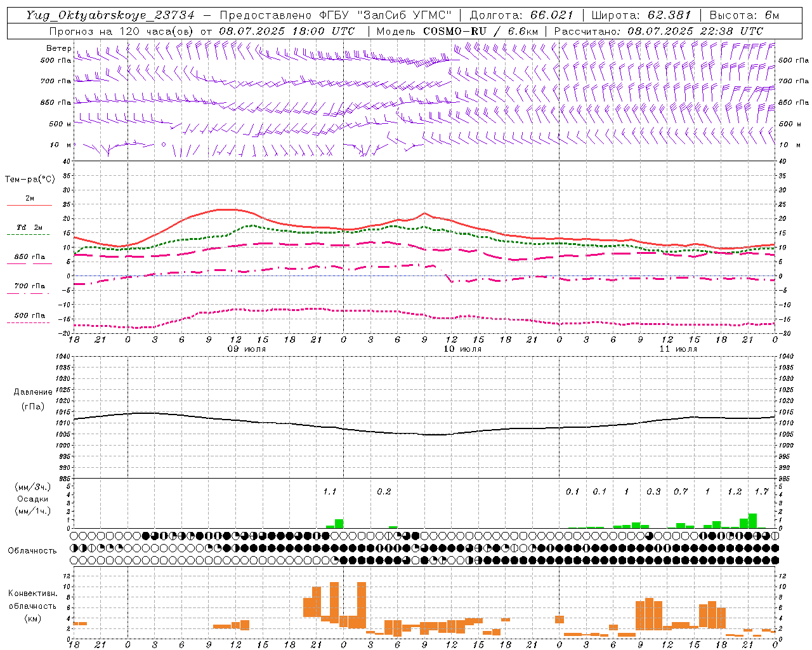Image resolution: width=812 pixels, height=650 pixels.
Task: Click the 0.3 precipitation amount value
Action: click(x=653, y=492)
